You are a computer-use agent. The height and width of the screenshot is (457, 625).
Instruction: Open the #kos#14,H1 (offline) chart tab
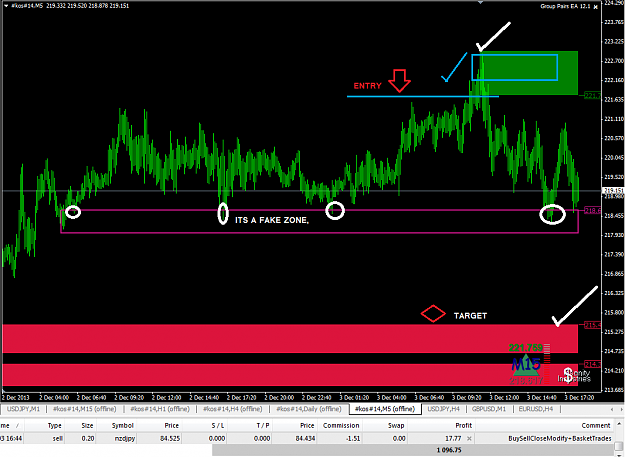point(158,409)
